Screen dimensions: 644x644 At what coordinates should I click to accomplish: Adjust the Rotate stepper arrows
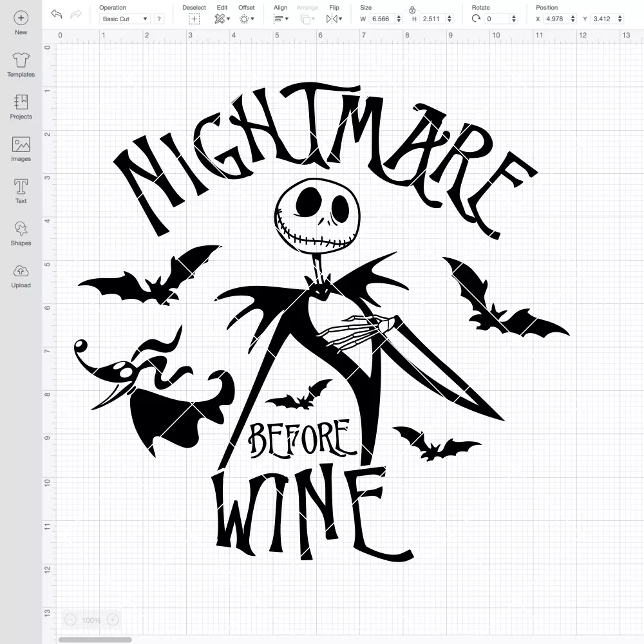(514, 19)
